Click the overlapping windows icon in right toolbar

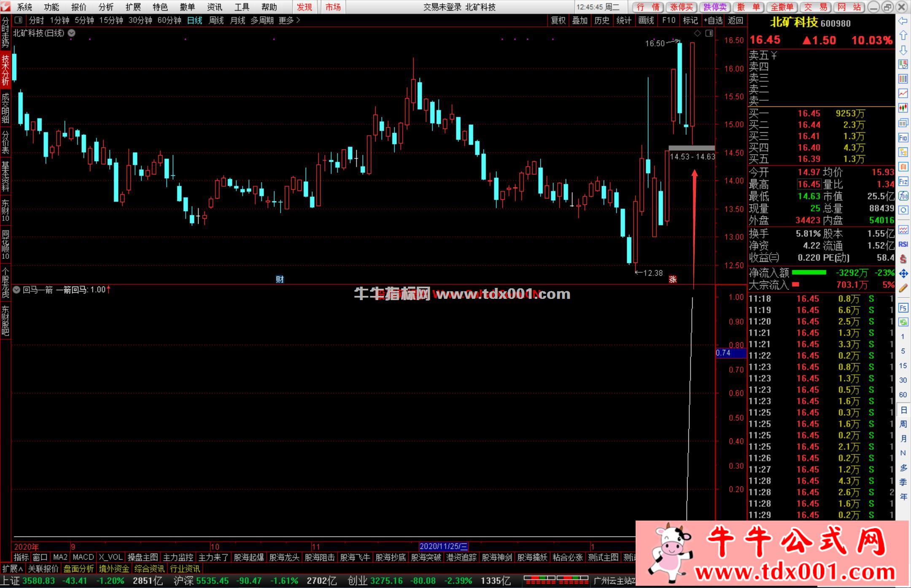tap(903, 123)
